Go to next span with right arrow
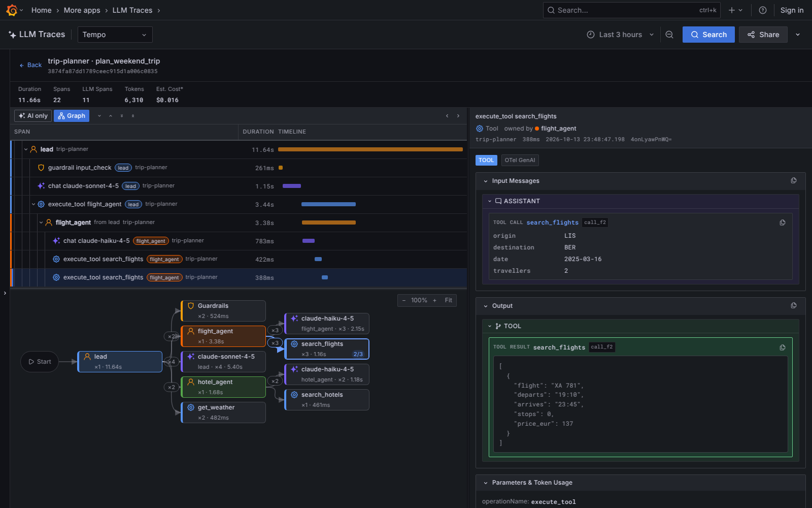The image size is (812, 508). coord(458,116)
